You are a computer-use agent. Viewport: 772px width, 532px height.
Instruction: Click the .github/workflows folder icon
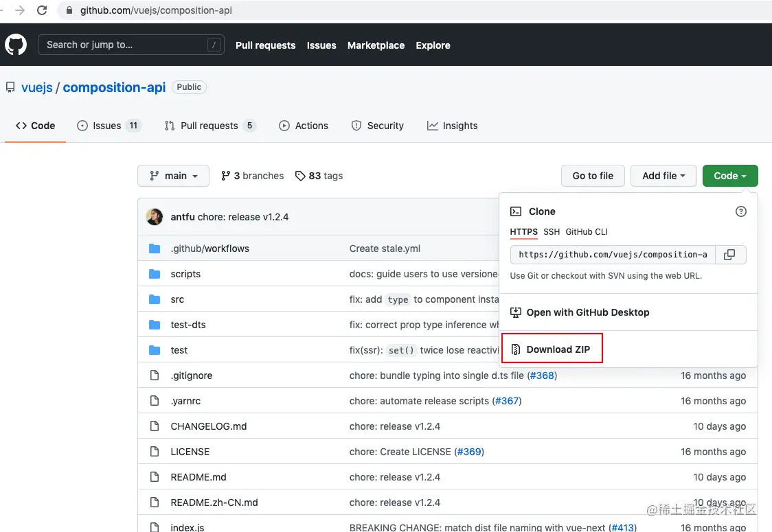[x=155, y=248]
